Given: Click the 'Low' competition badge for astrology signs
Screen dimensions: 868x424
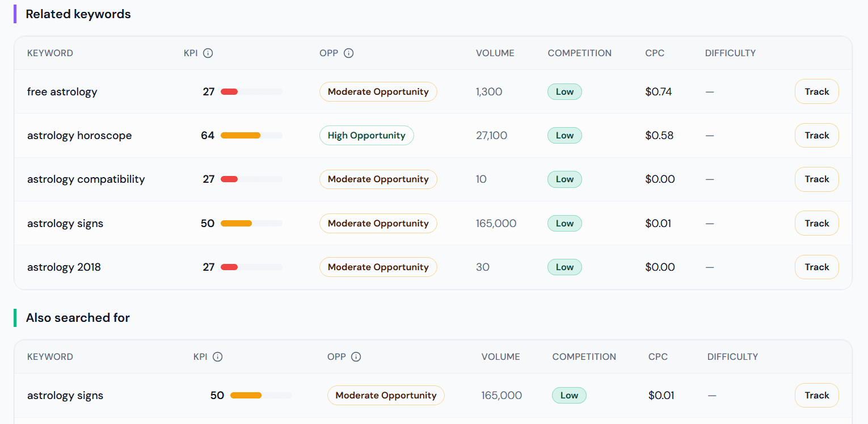Looking at the screenshot, I should pyautogui.click(x=564, y=223).
